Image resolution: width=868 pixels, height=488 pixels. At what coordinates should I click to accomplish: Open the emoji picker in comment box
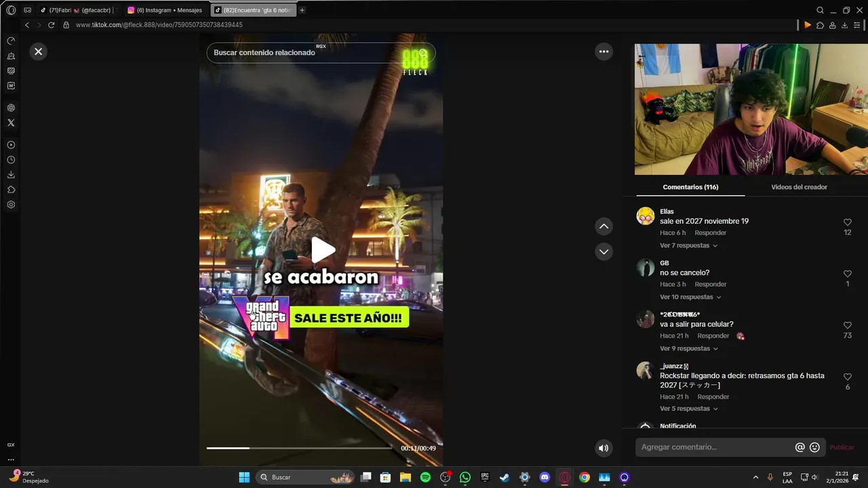pyautogui.click(x=815, y=447)
